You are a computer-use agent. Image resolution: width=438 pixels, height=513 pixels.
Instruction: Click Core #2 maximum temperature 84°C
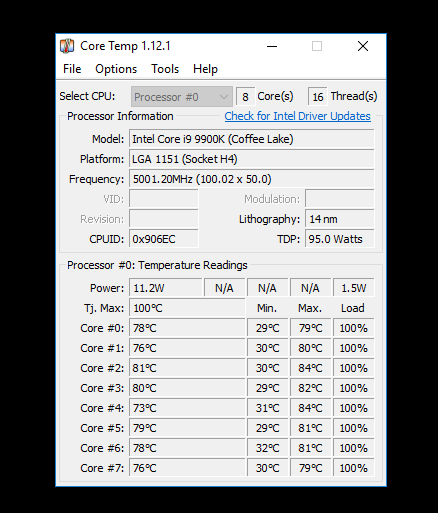click(310, 368)
